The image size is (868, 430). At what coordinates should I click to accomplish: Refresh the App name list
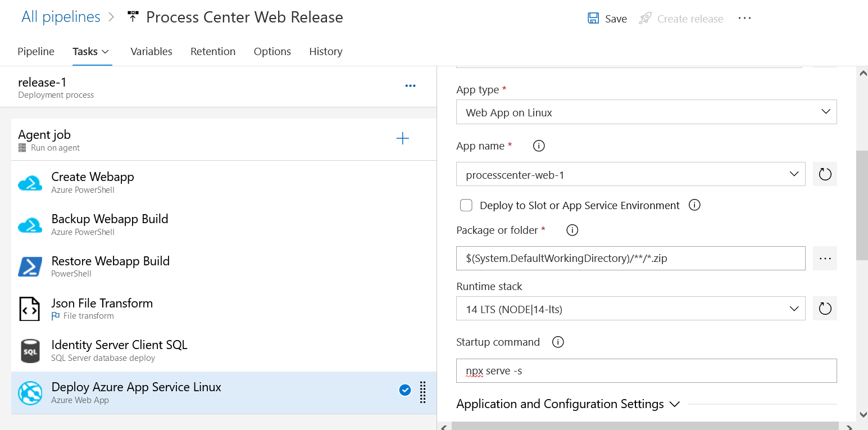click(x=825, y=174)
